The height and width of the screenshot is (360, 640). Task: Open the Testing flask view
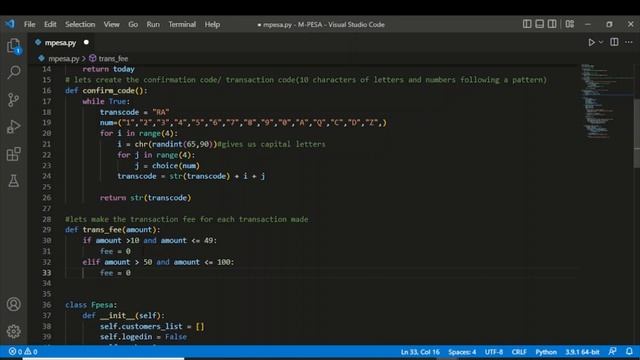13,181
